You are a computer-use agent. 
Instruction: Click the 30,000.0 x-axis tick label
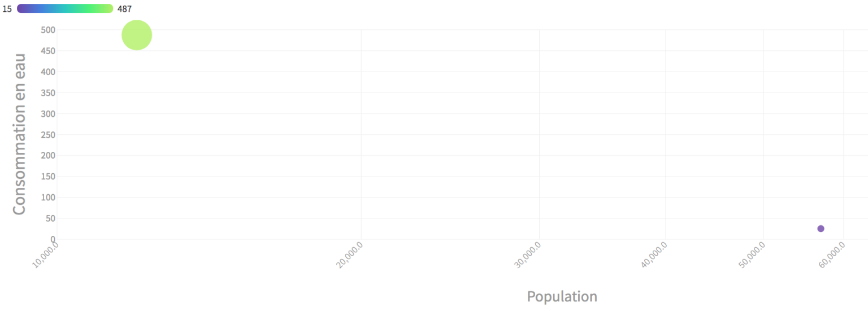[x=528, y=255]
